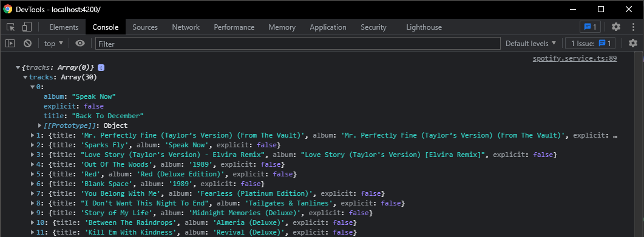644x237 pixels.
Task: Focus the console Filter input field
Action: pyautogui.click(x=298, y=44)
